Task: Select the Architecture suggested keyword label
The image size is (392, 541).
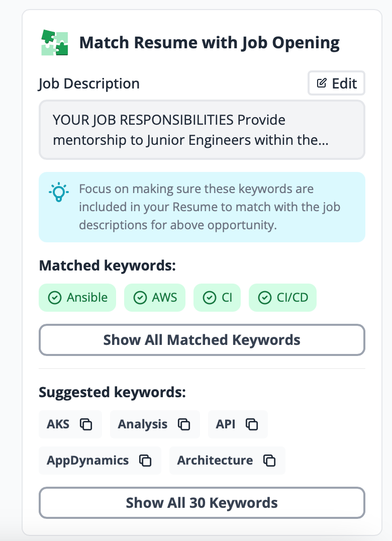Action: (x=215, y=461)
